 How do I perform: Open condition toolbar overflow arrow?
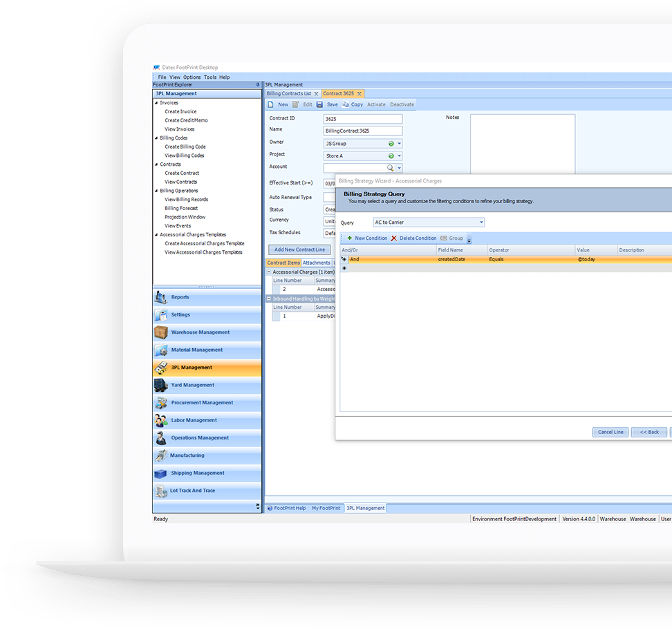469,239
